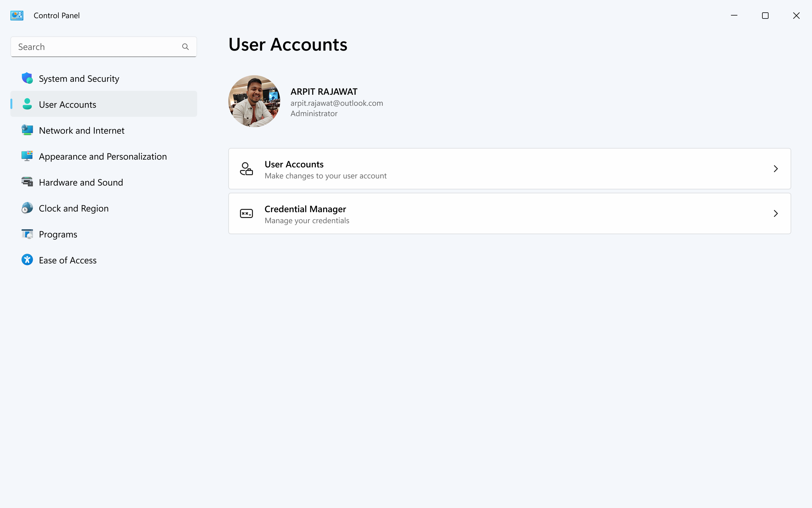Click the Ease of Access accessibility icon
This screenshot has height=508, width=812.
[x=27, y=260]
